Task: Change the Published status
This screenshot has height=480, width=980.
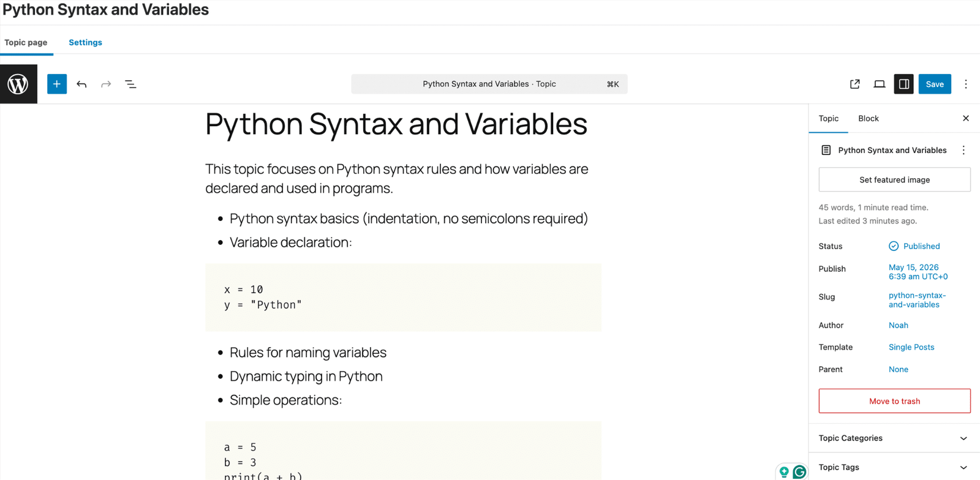Action: tap(914, 246)
